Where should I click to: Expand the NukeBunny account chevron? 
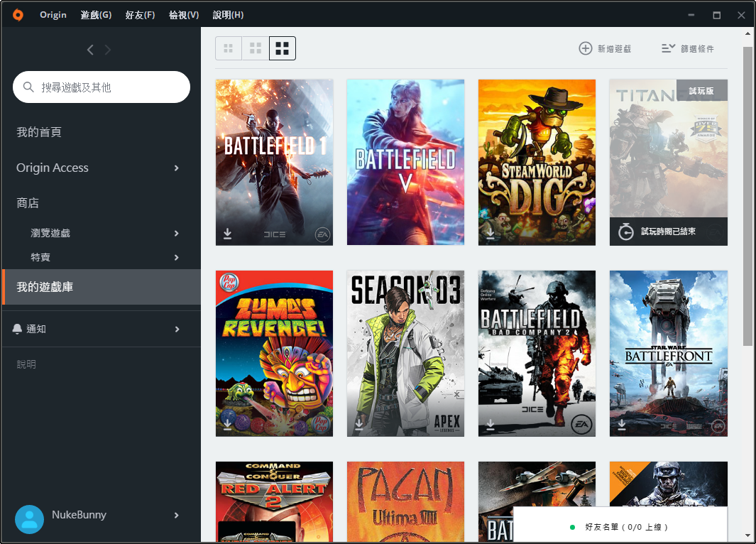177,515
